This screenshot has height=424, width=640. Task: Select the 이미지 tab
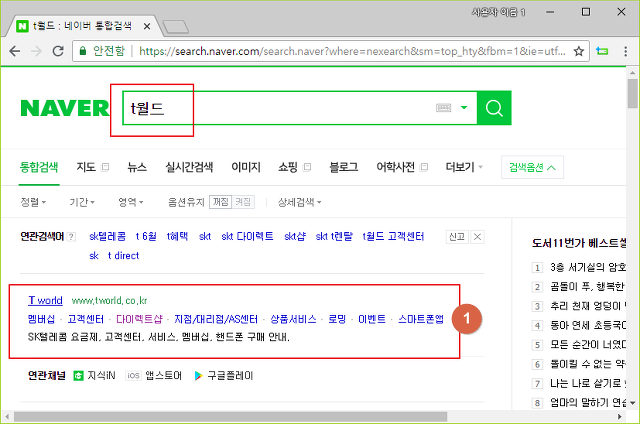coord(246,167)
